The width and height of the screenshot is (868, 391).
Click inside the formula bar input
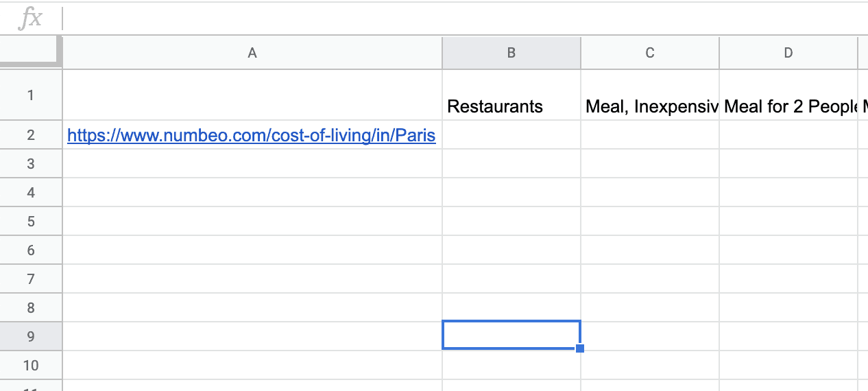466,19
